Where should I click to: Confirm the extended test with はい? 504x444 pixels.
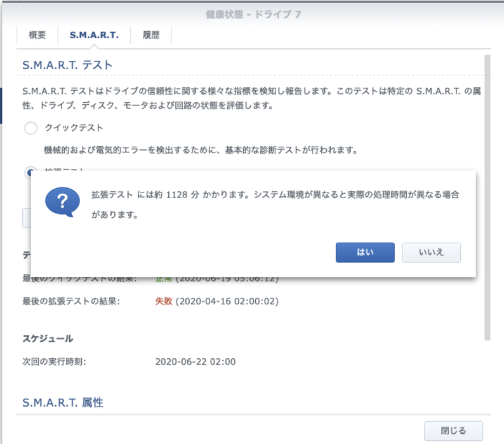365,252
